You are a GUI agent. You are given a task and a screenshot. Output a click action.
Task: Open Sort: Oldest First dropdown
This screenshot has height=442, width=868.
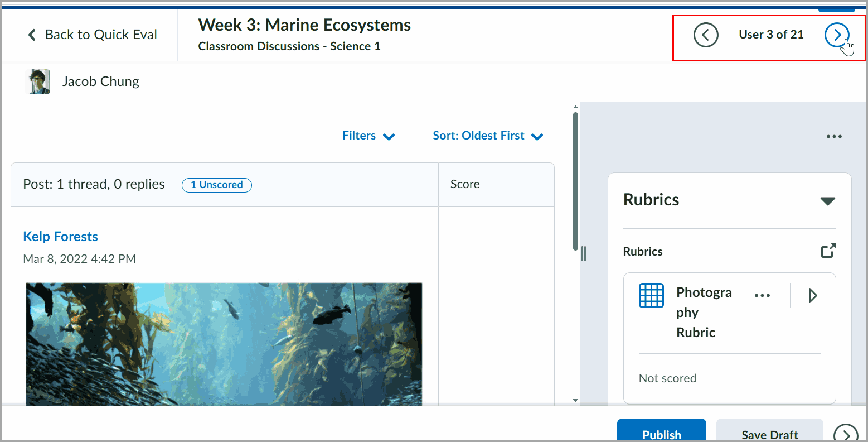[x=488, y=136]
